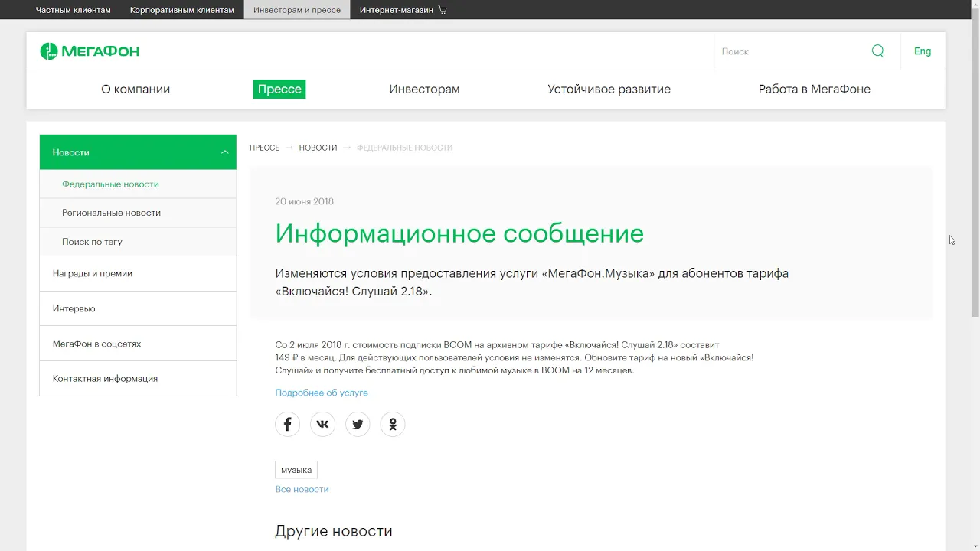Screen dimensions: 980x551
Task: Click the ФЕДЕРАЛЬНЫЕ НОВОСТИ breadcrumb
Action: coord(404,148)
